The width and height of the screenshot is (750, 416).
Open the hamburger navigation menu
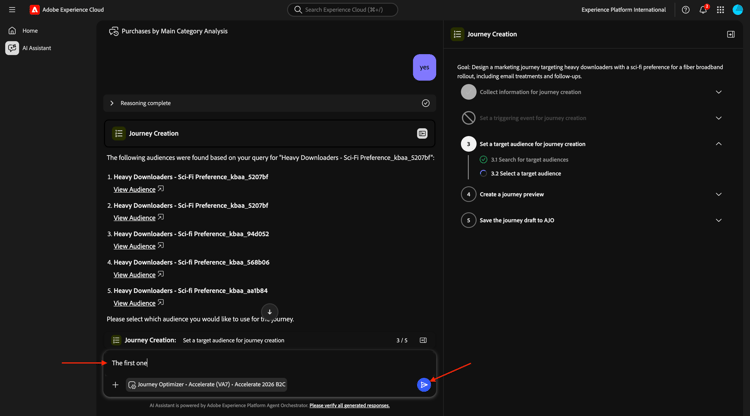pyautogui.click(x=12, y=10)
